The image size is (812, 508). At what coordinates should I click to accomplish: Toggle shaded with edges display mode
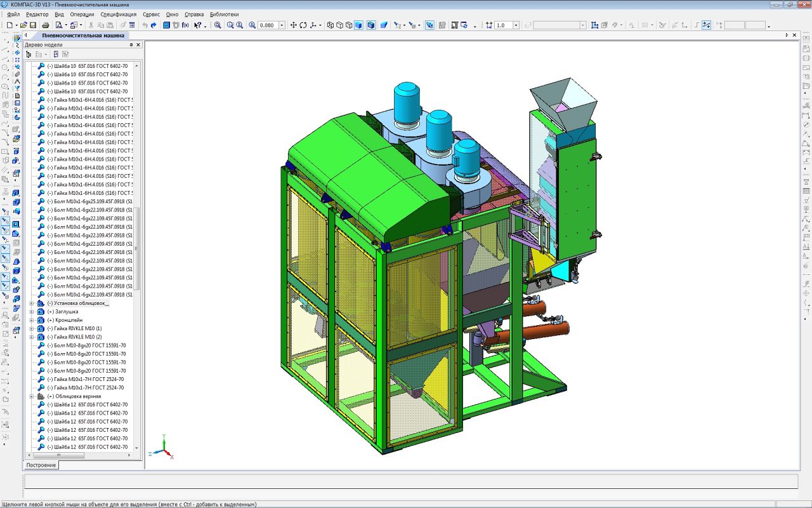pos(371,25)
